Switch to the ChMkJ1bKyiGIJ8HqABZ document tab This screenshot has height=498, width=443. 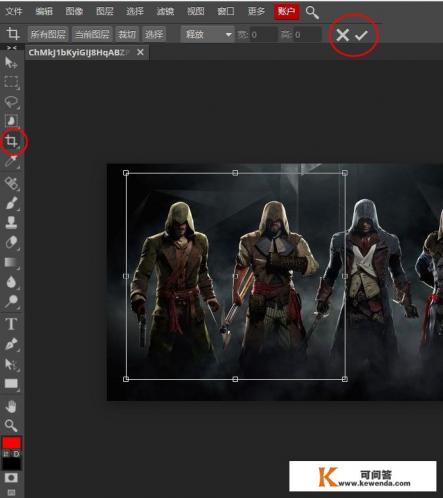point(79,52)
